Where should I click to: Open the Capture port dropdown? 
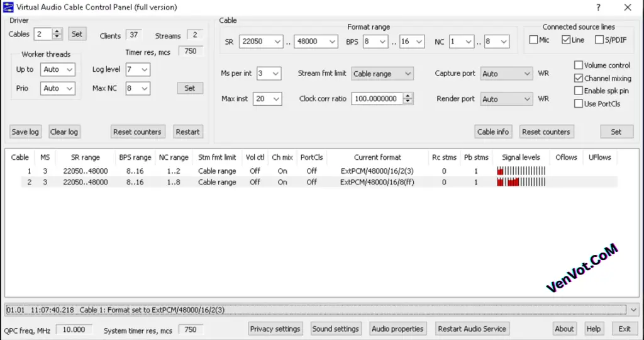click(x=506, y=74)
